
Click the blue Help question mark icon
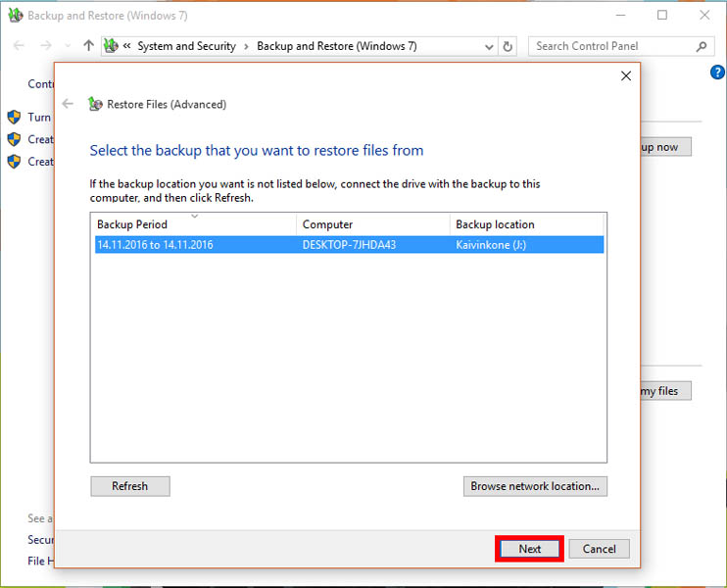click(x=717, y=73)
